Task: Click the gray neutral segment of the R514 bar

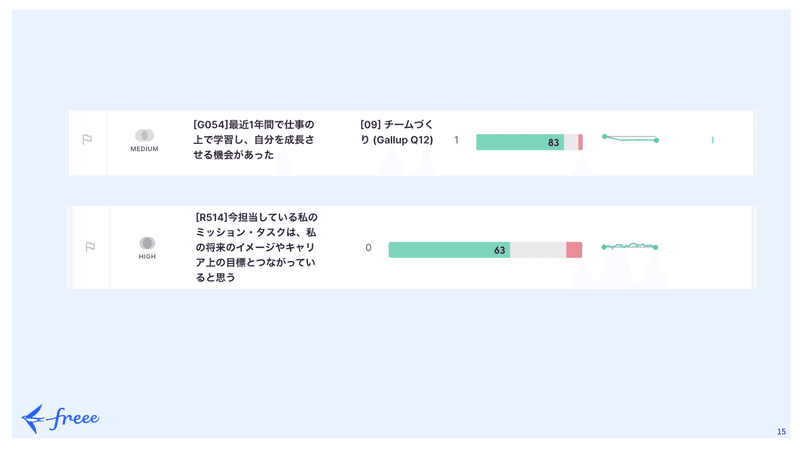Action: click(x=538, y=250)
